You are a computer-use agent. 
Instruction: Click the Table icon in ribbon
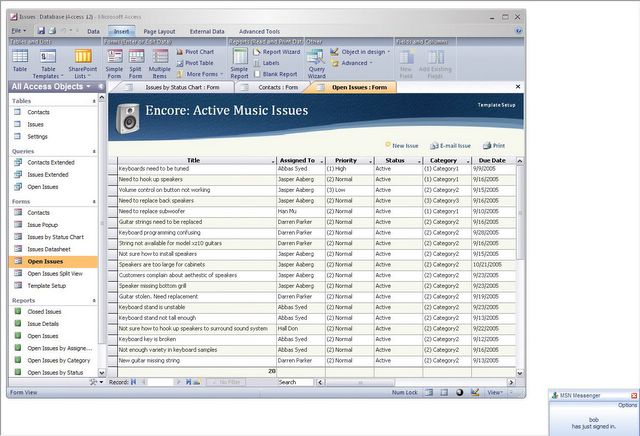(20, 60)
